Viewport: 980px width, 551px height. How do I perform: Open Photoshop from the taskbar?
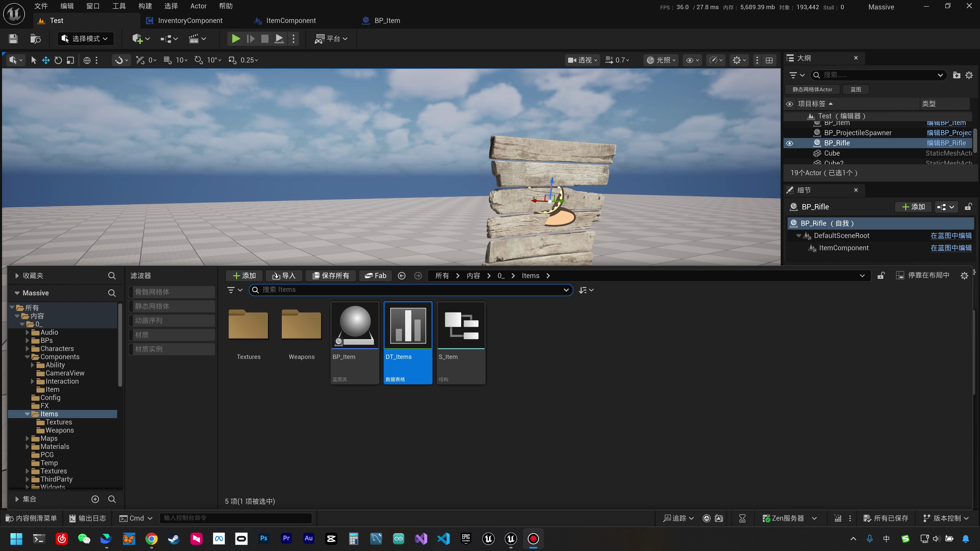[x=264, y=539]
